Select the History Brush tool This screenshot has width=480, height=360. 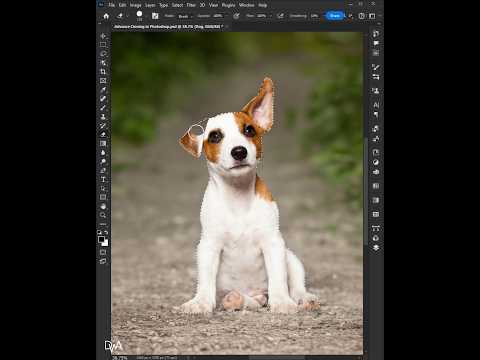pyautogui.click(x=103, y=126)
